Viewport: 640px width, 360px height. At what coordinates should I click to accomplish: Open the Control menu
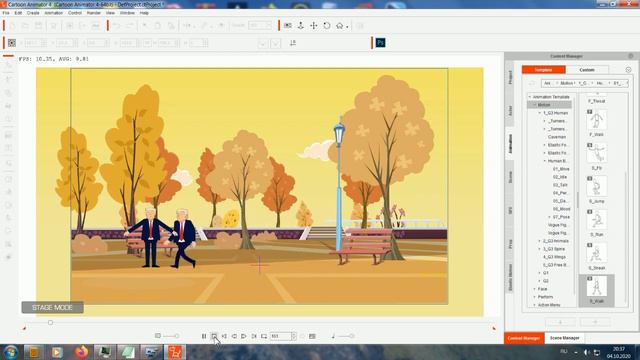[x=75, y=13]
